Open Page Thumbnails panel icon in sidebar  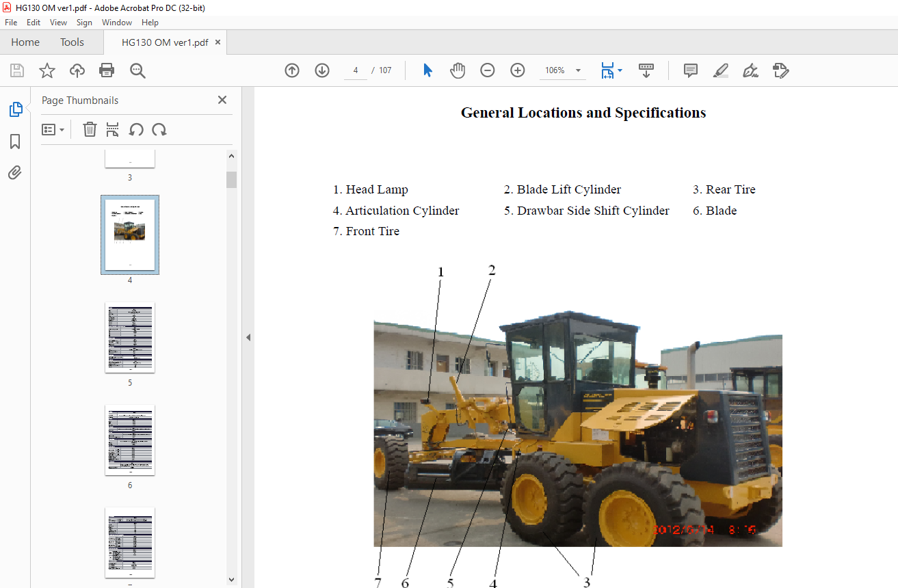pyautogui.click(x=15, y=109)
